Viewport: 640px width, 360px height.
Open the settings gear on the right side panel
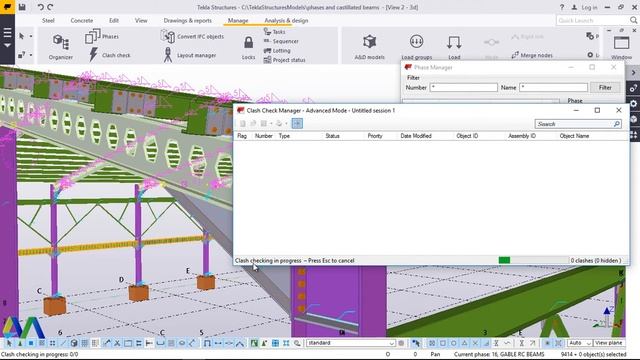633,103
